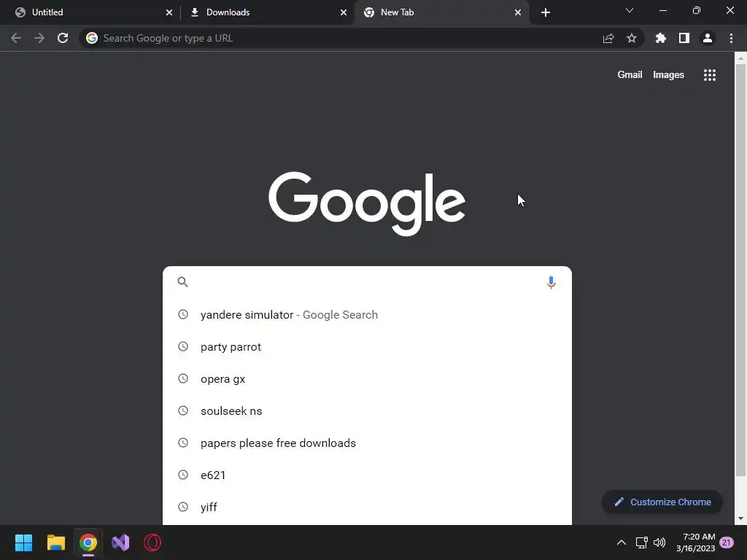Click the Google logo
Viewport: 747px width, 560px height.
(367, 203)
